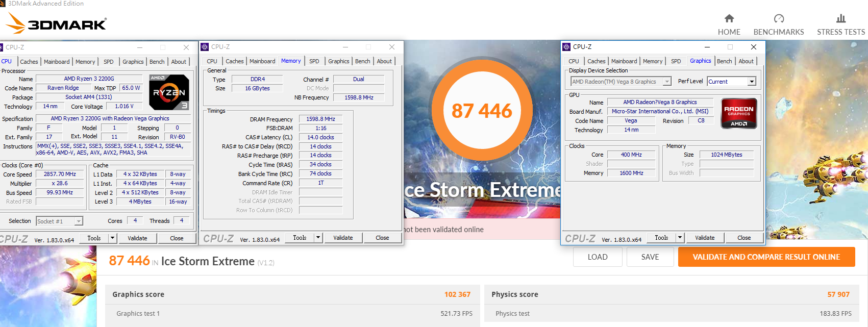
Task: Select Graphics tab in middle CPU-Z window
Action: pyautogui.click(x=339, y=61)
